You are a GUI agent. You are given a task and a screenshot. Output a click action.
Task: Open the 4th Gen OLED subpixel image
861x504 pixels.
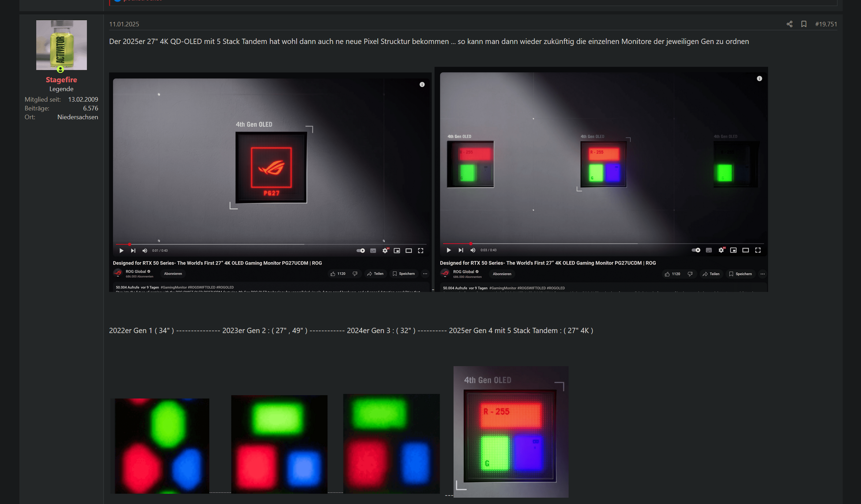click(x=511, y=432)
